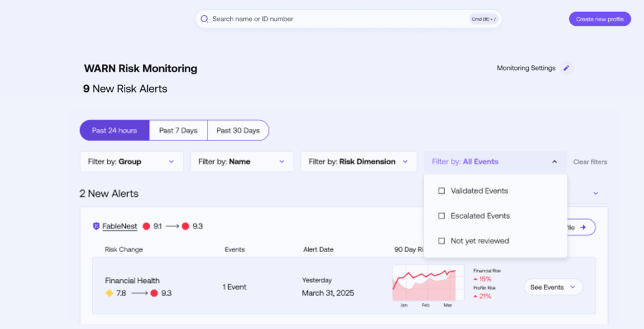The width and height of the screenshot is (644, 329).
Task: Click the Monitoring Settings pencil icon
Action: [x=567, y=68]
